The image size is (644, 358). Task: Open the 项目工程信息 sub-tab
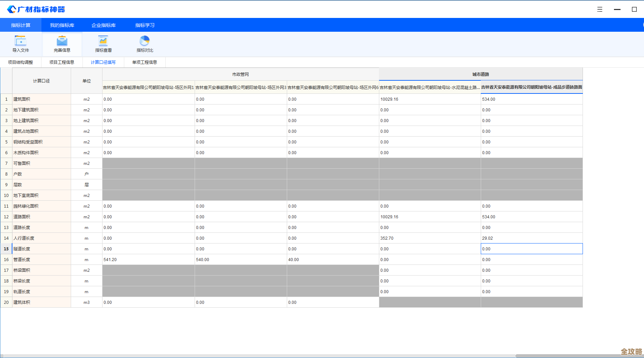coord(62,62)
